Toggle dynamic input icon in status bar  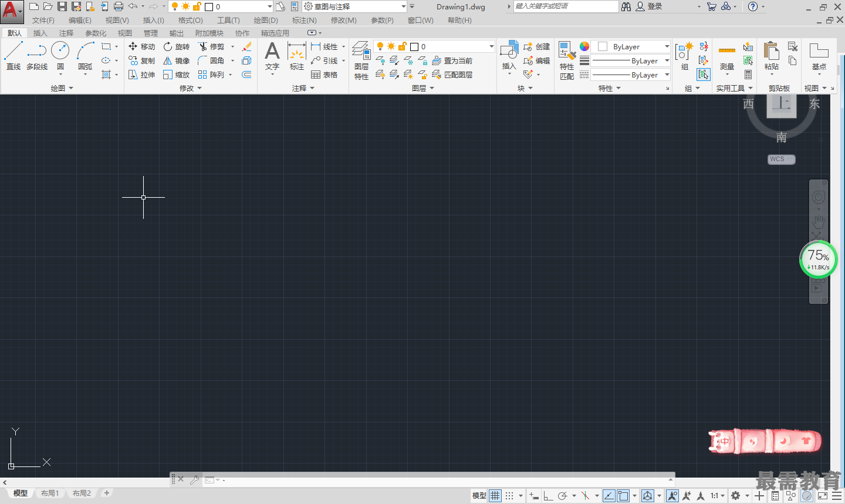tap(533, 496)
